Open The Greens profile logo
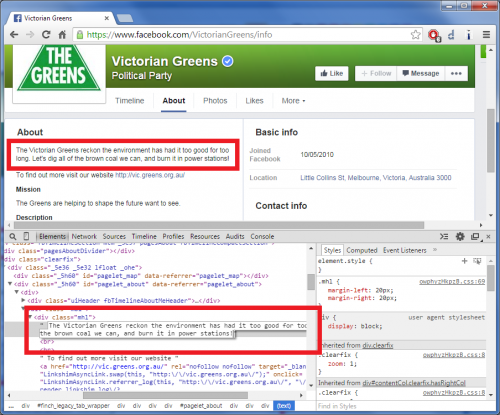500x415 pixels. click(x=59, y=69)
